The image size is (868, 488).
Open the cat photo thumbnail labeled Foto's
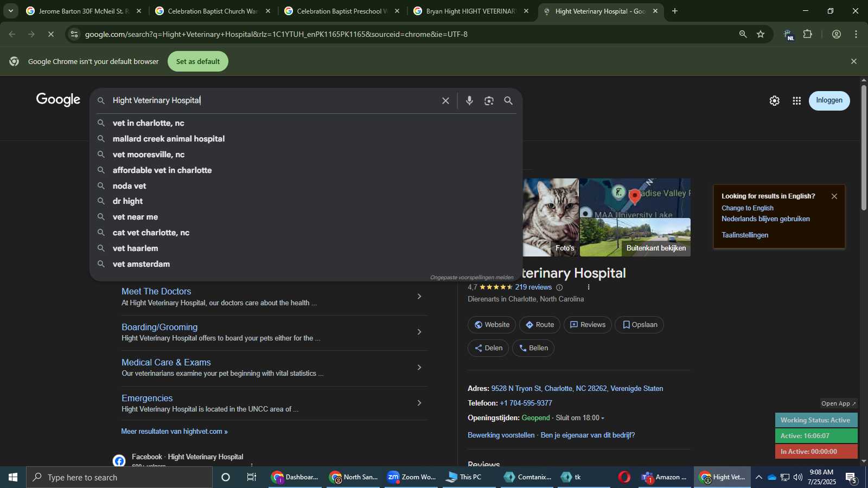tap(551, 217)
